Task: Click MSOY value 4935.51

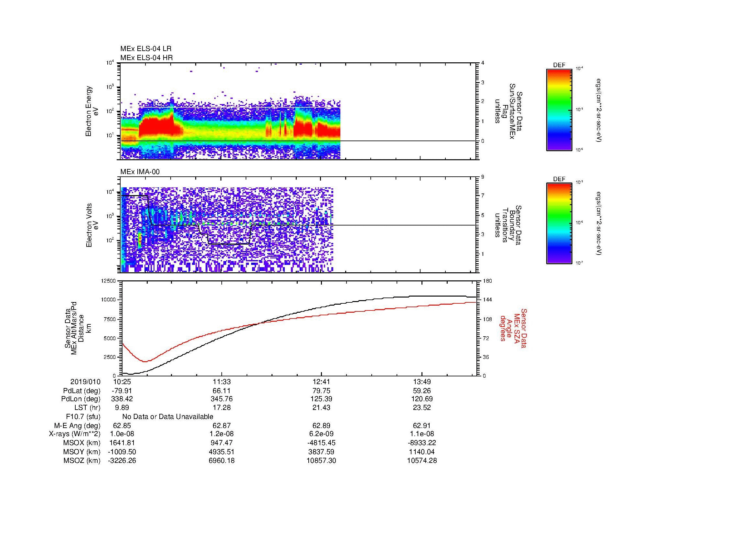Action: click(x=222, y=452)
